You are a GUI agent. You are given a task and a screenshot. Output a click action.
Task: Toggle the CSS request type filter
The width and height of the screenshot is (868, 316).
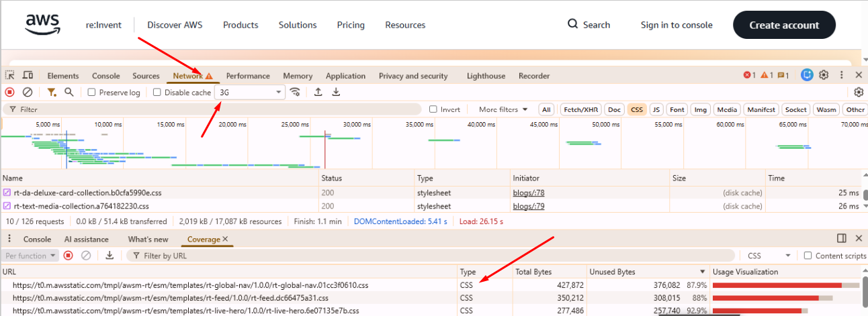(x=636, y=109)
